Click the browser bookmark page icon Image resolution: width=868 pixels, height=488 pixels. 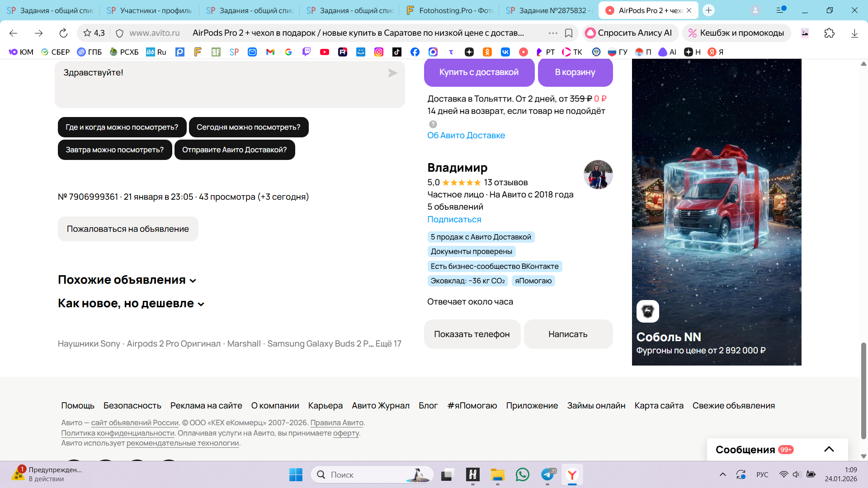569,33
